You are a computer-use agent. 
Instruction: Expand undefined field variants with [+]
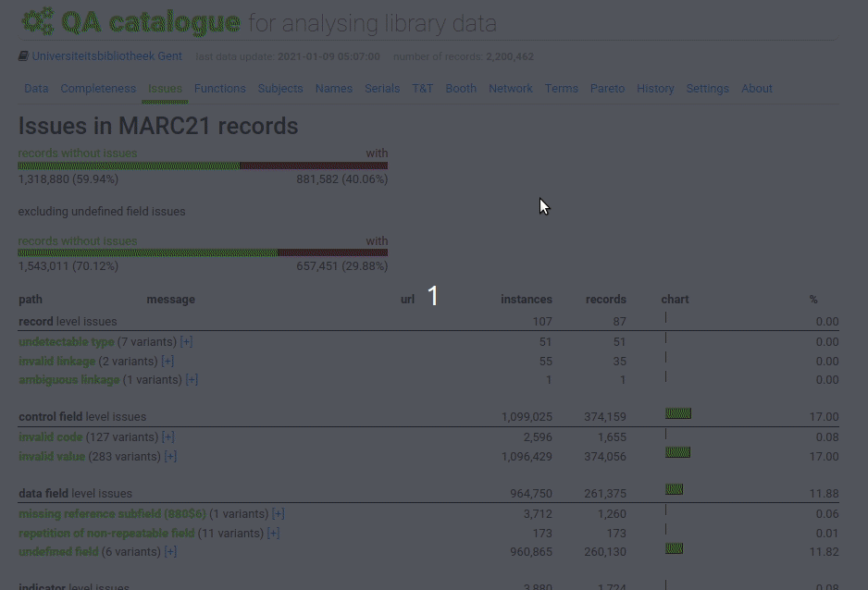click(x=170, y=552)
